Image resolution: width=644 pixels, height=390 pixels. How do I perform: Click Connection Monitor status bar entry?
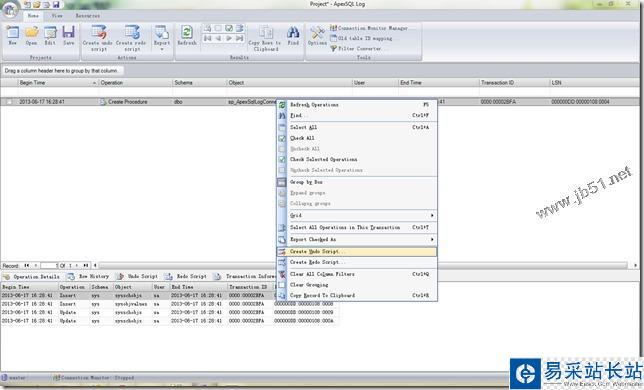tap(94, 378)
